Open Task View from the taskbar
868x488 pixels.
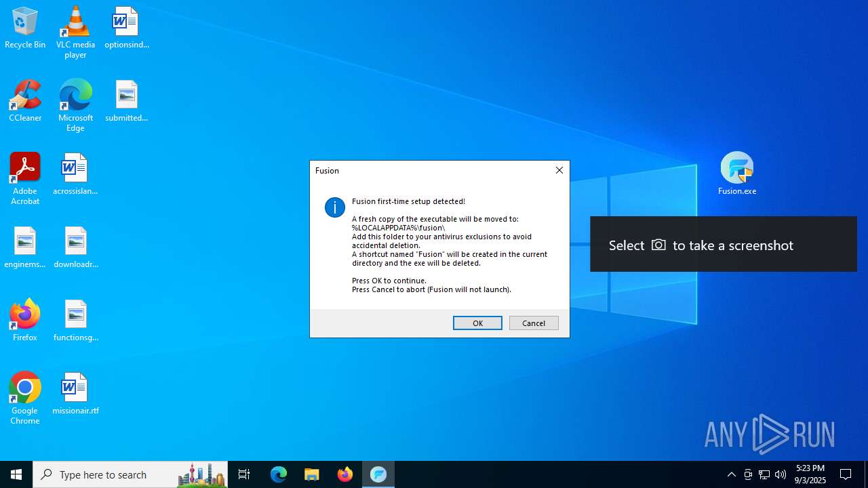click(244, 474)
